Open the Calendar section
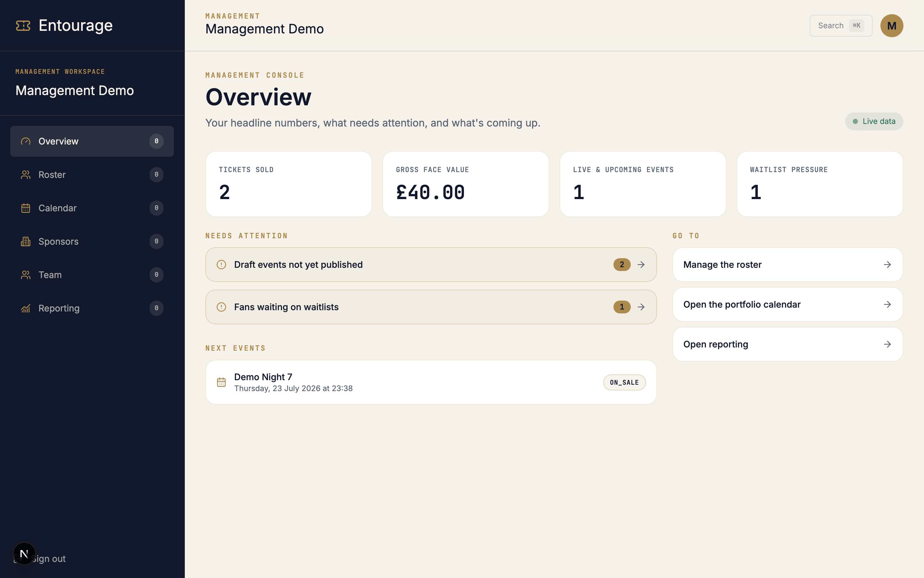 pos(92,208)
